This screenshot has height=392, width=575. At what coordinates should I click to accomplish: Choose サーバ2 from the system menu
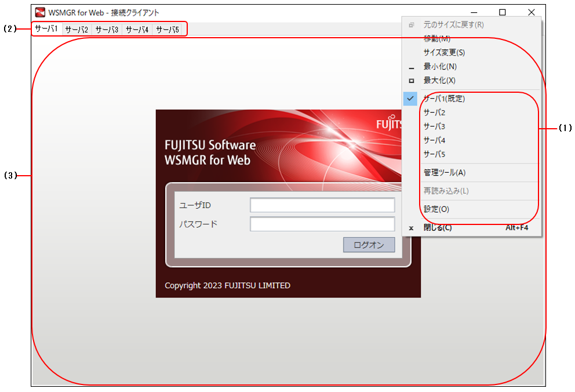tap(434, 112)
